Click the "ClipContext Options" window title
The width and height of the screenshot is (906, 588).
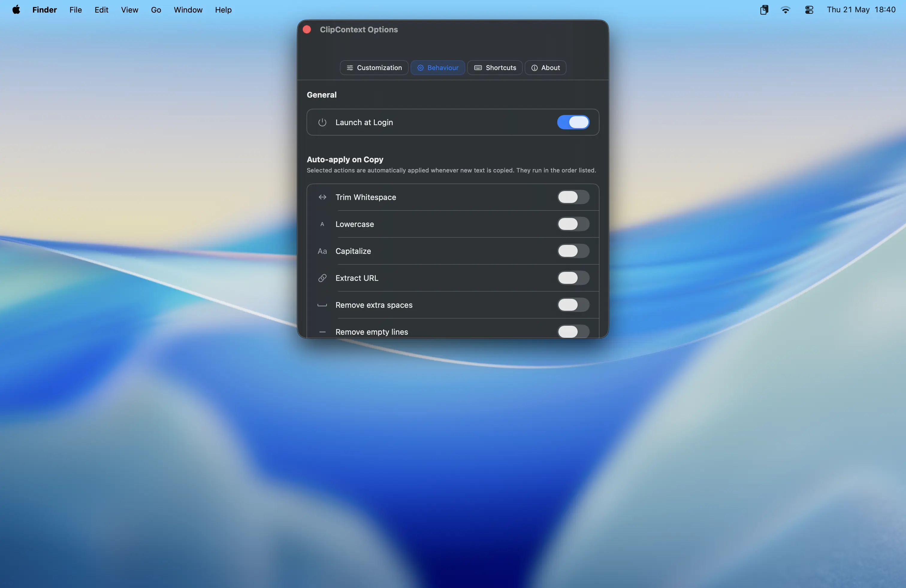pos(359,30)
